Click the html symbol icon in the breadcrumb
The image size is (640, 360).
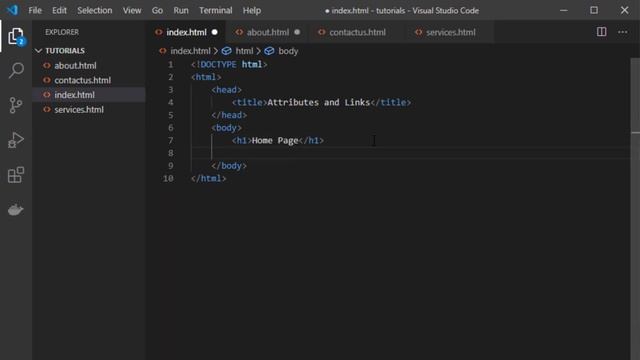point(227,51)
